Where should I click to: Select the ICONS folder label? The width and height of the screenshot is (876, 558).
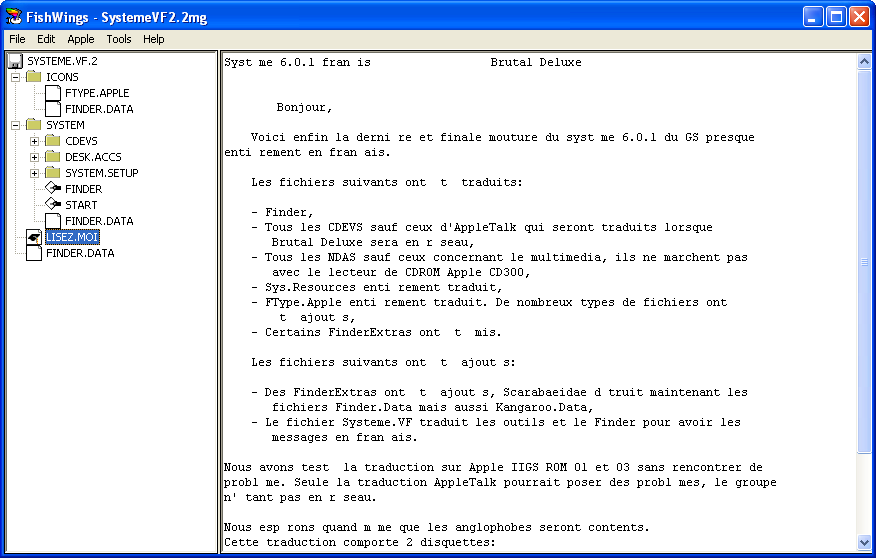pyautogui.click(x=62, y=77)
